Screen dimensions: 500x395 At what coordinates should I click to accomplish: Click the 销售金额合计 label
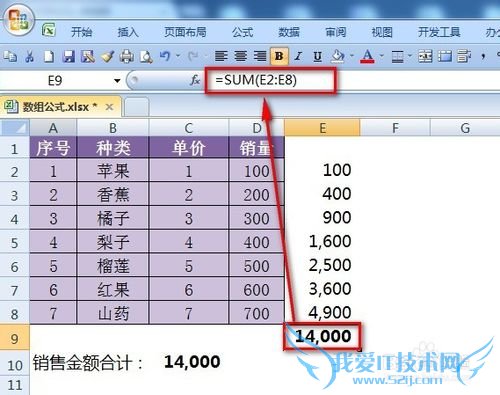pyautogui.click(x=88, y=363)
